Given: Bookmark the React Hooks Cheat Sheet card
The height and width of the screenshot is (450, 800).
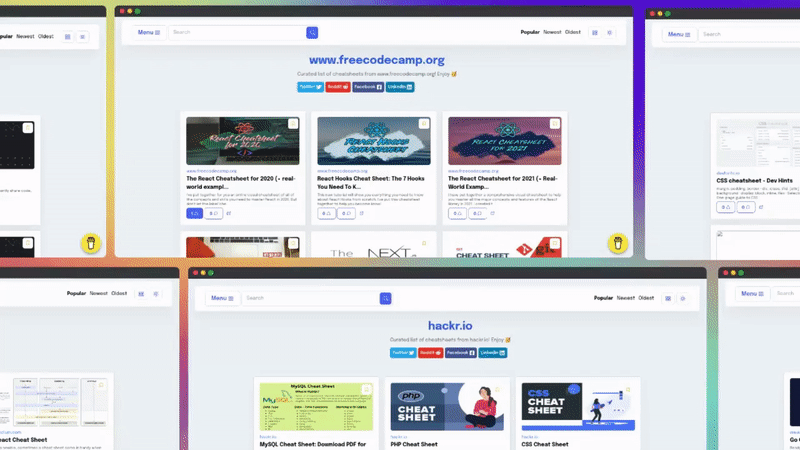Looking at the screenshot, I should coord(423,123).
